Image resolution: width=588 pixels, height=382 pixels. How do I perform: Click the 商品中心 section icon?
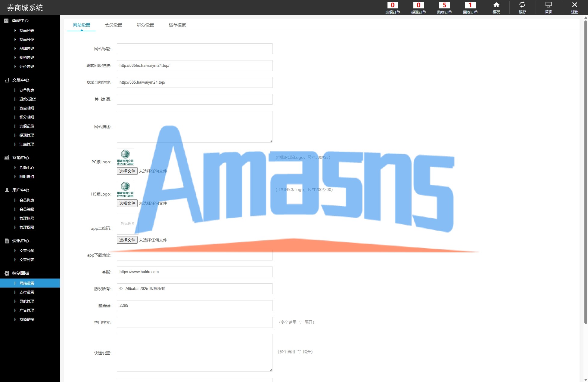click(6, 20)
